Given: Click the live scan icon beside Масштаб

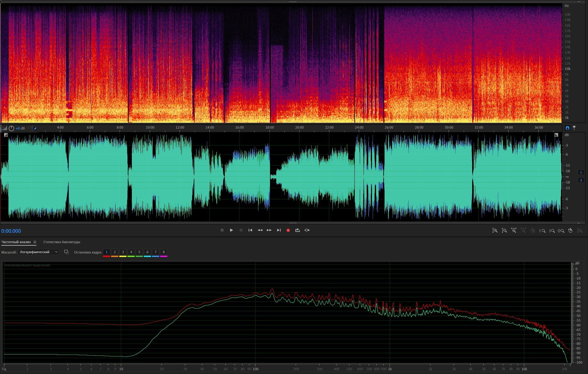Looking at the screenshot, I should [x=66, y=252].
